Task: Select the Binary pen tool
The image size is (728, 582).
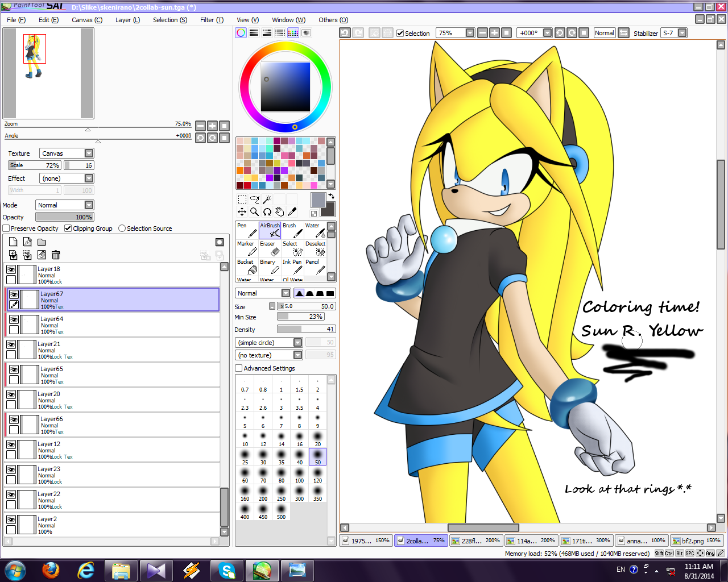Action: point(270,267)
